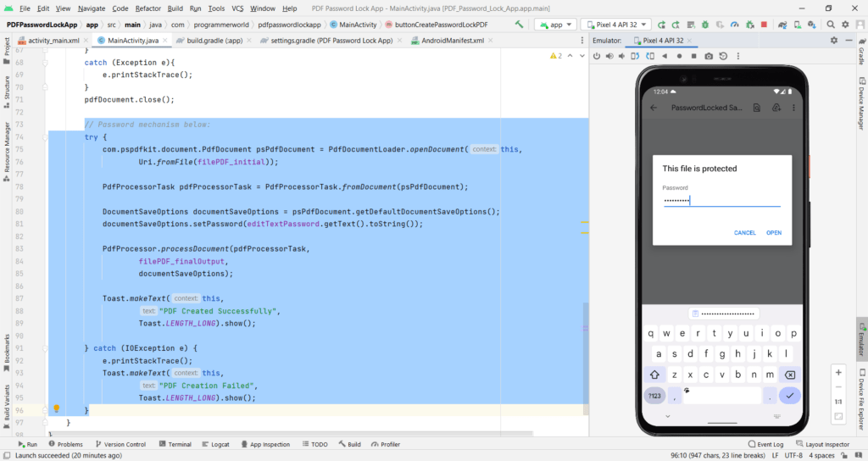Stop the running app with red square
The width and height of the screenshot is (868, 461).
click(x=764, y=25)
